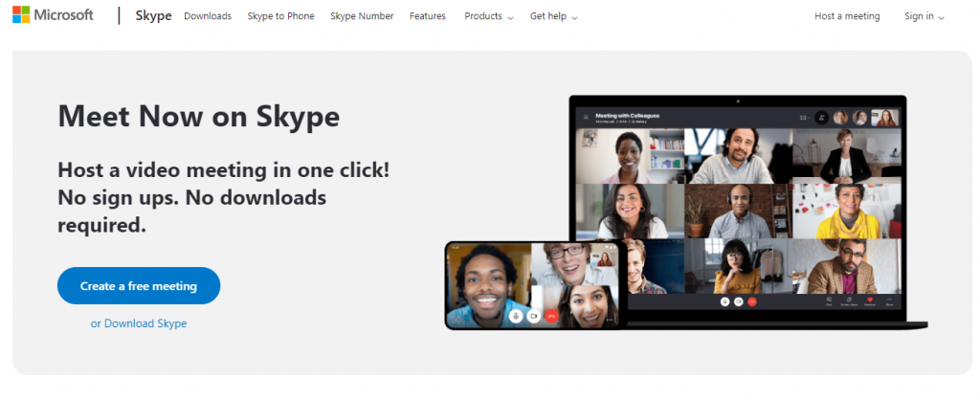This screenshot has width=980, height=401.
Task: Click the laptop's heart Reactions icon
Action: point(870,301)
